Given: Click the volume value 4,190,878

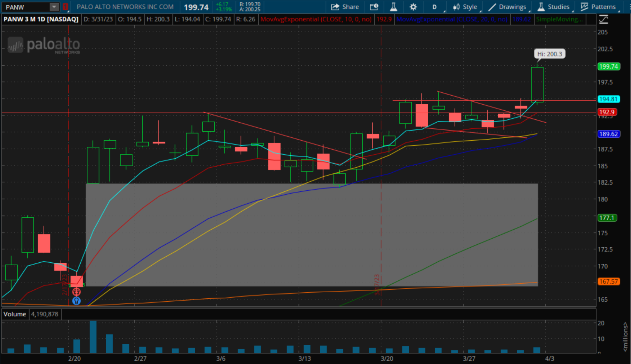Looking at the screenshot, I should point(45,314).
